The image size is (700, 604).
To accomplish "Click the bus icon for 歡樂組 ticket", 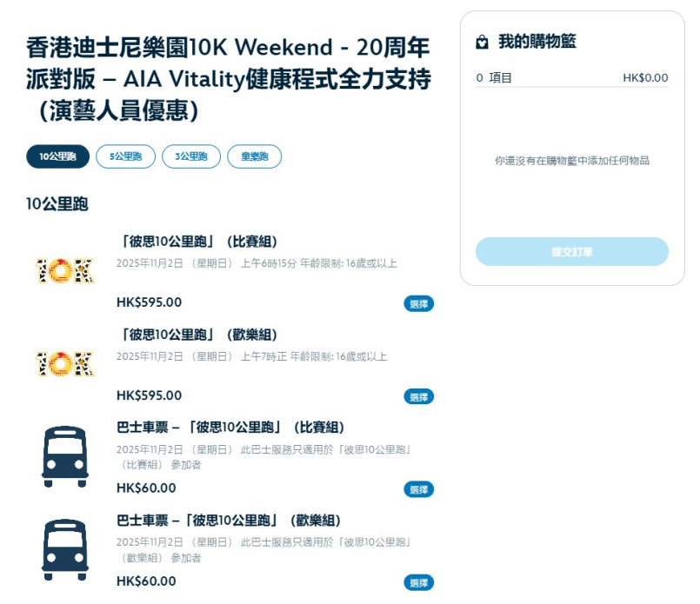I will pyautogui.click(x=65, y=550).
